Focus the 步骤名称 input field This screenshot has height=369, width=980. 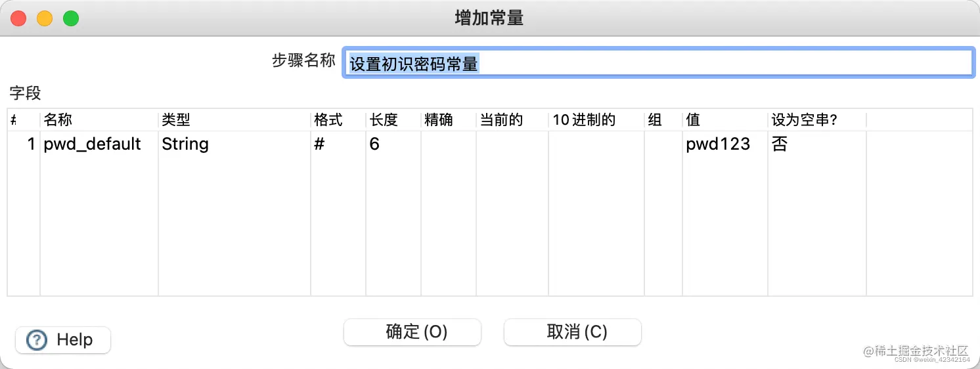[x=657, y=63]
